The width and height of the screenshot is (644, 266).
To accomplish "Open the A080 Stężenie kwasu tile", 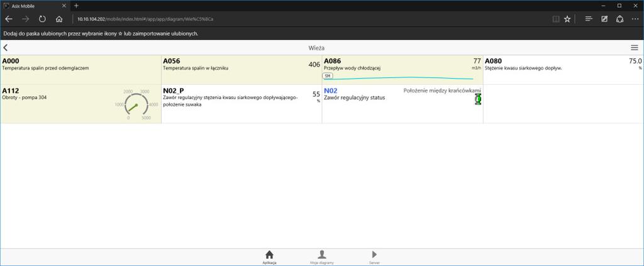I will (563, 70).
